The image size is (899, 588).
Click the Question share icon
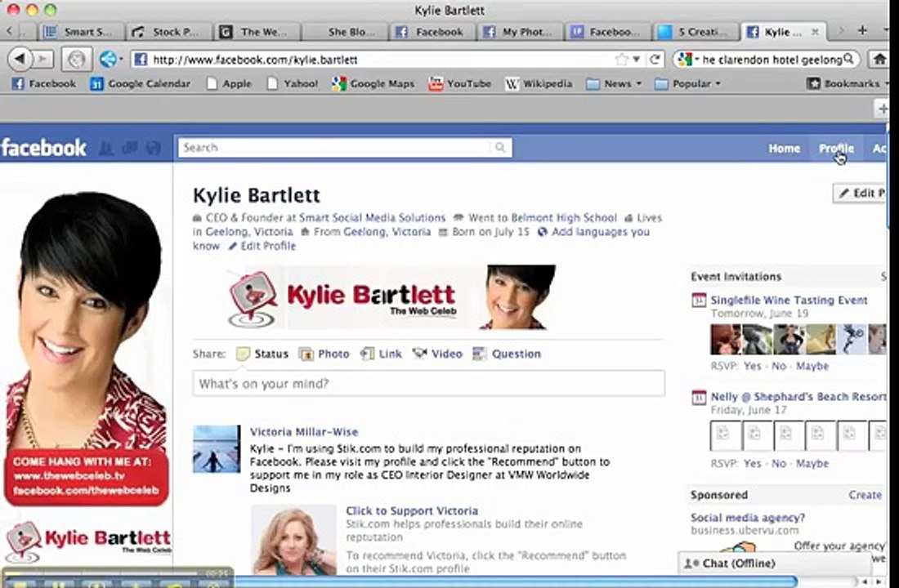click(x=479, y=354)
